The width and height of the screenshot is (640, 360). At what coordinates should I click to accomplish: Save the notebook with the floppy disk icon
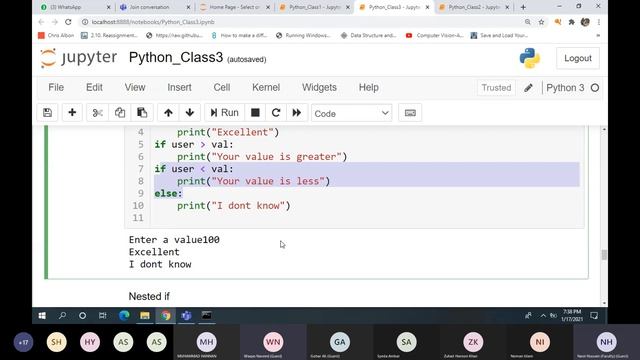47,113
